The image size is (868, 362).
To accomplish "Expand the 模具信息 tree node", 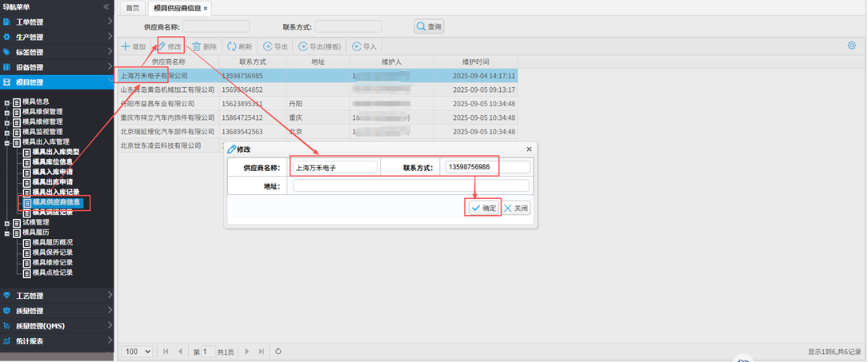I will click(x=7, y=101).
